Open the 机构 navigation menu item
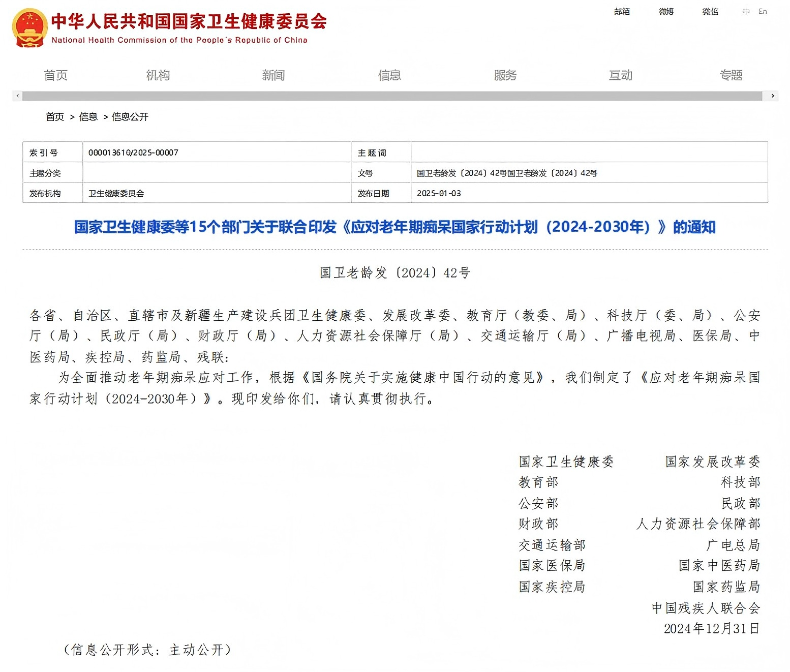This screenshot has height=672, width=790. tap(158, 75)
